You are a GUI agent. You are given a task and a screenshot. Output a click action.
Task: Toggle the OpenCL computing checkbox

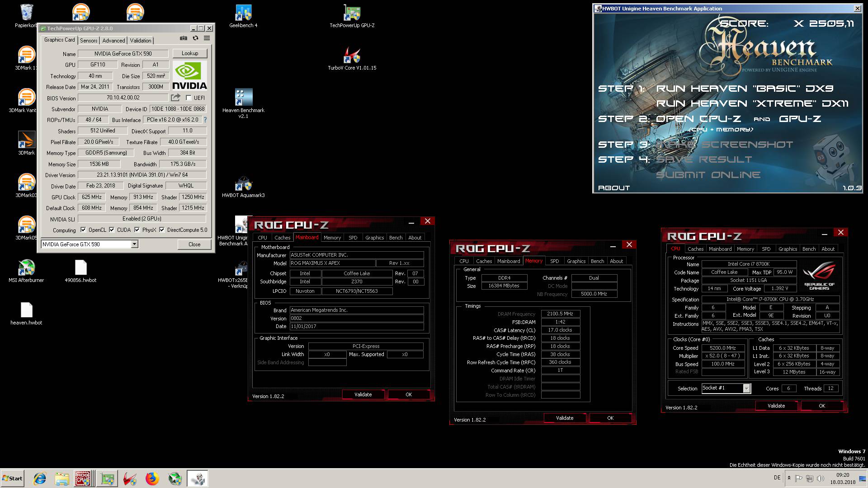(83, 230)
